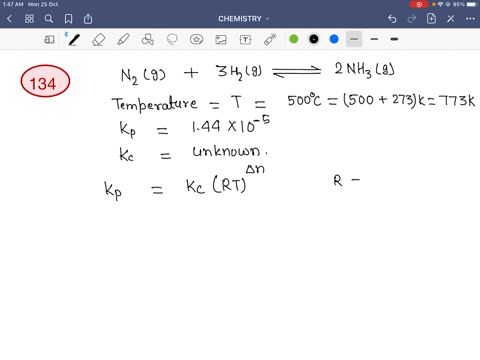Tap the circled problem number 134
Viewport: 480px width, 360px height.
click(45, 81)
